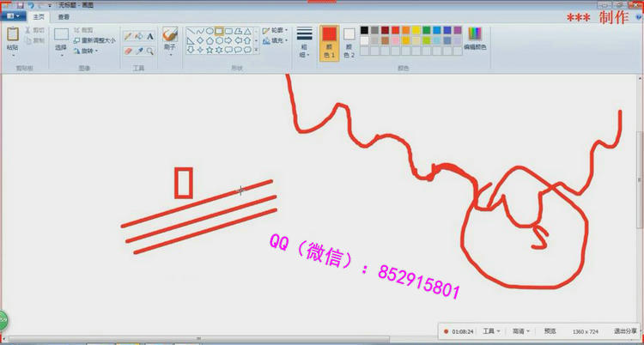The height and width of the screenshot is (345, 644).
Task: Select the Pencil tool
Action: [128, 36]
